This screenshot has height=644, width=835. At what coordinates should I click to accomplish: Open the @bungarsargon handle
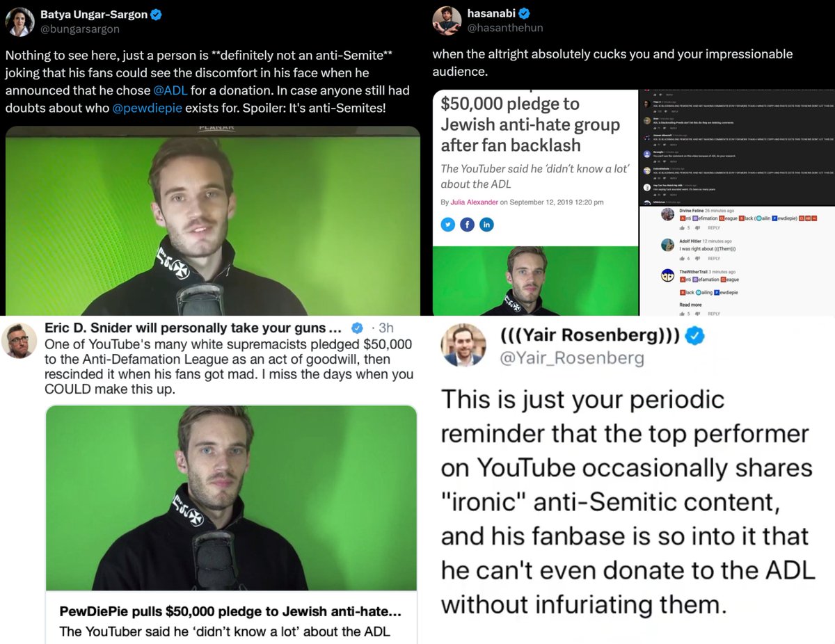[x=80, y=29]
